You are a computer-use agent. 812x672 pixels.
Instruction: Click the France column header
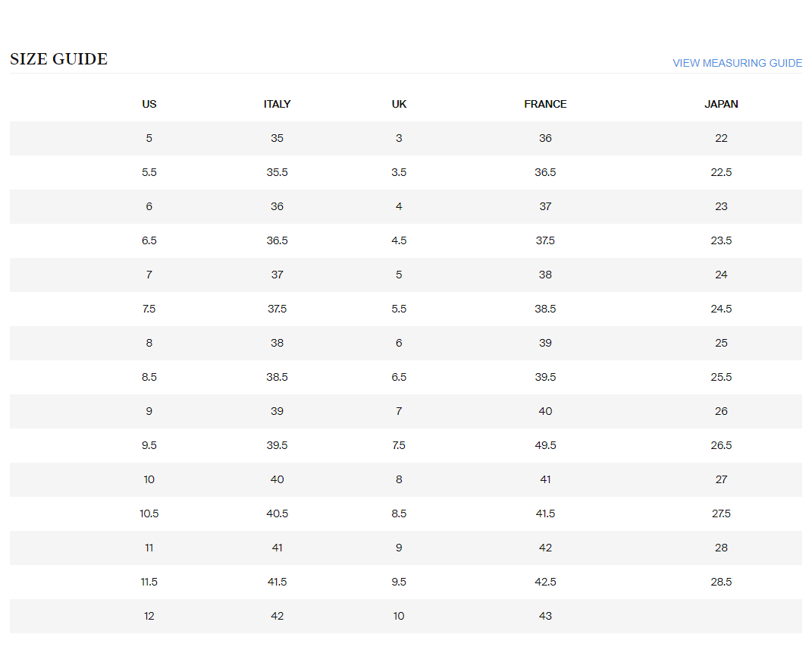[545, 104]
